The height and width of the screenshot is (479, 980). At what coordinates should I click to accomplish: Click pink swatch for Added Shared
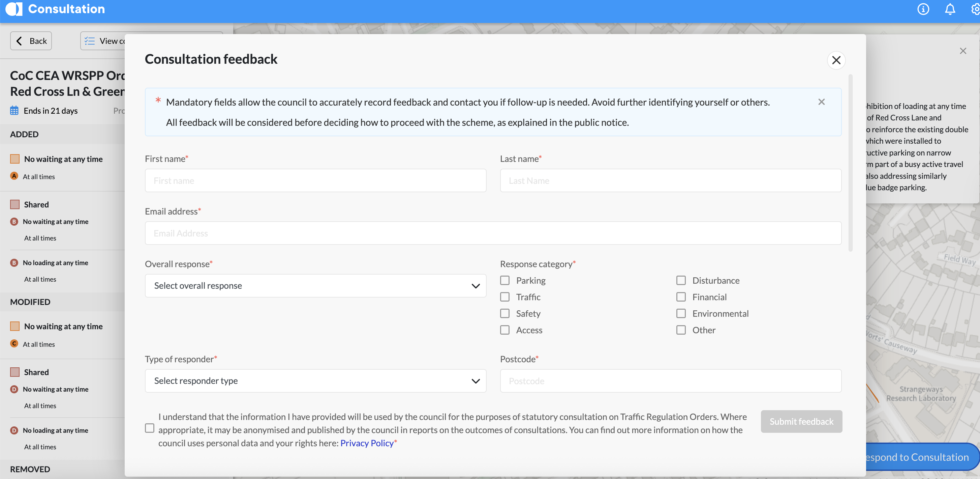(15, 204)
